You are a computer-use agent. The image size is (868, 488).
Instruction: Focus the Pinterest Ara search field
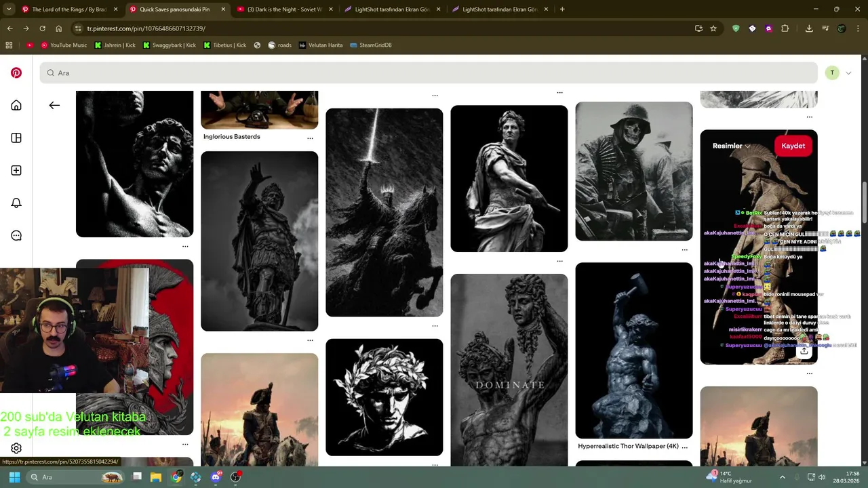click(429, 73)
